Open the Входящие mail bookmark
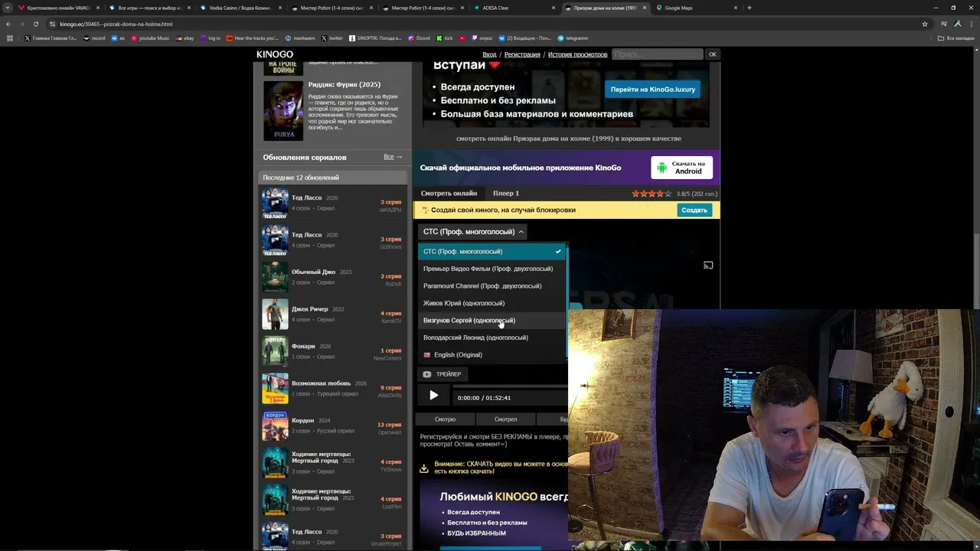 coord(524,38)
